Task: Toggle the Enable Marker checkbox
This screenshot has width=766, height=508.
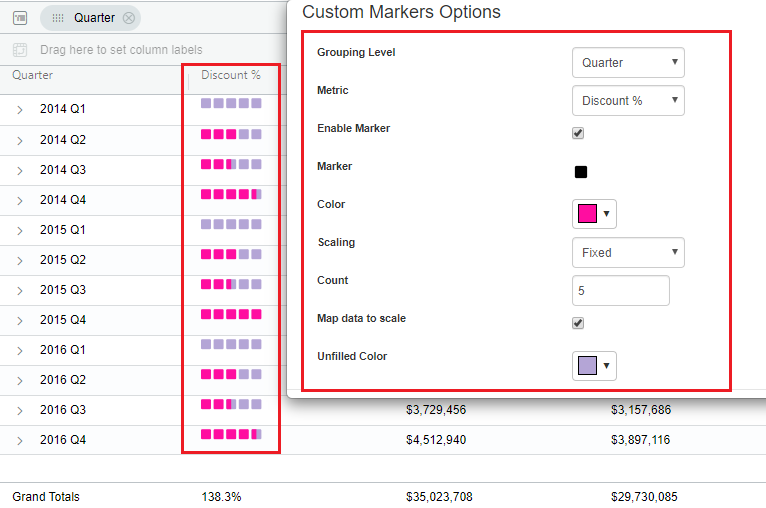Action: [578, 133]
